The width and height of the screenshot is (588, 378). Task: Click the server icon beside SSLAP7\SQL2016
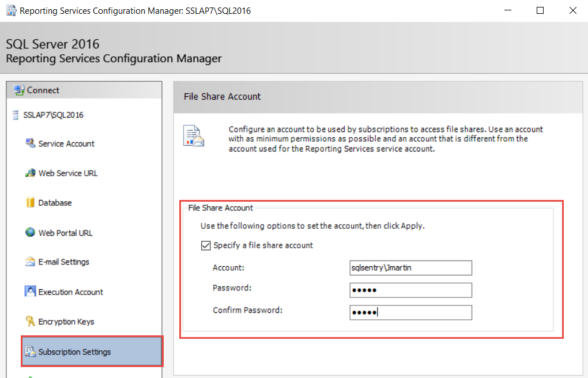point(16,115)
